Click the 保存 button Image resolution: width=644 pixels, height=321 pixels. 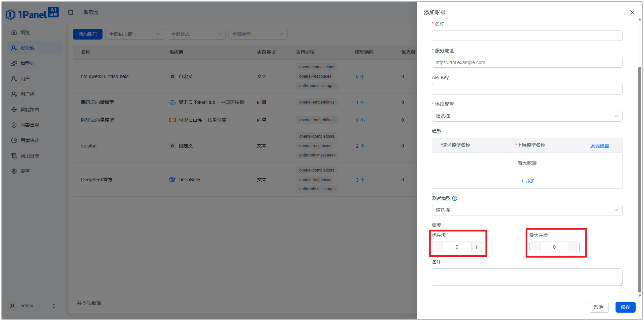[625, 307]
